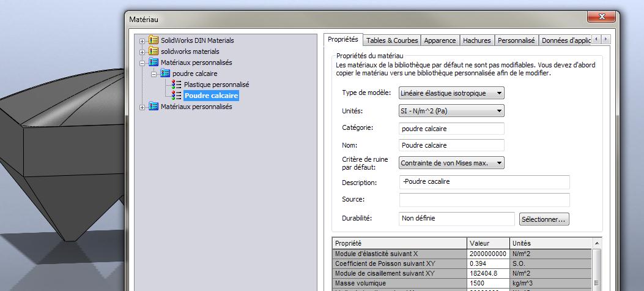This screenshot has width=644, height=291.
Task: Click the SolidWorks DIN Materials library icon
Action: (153, 40)
